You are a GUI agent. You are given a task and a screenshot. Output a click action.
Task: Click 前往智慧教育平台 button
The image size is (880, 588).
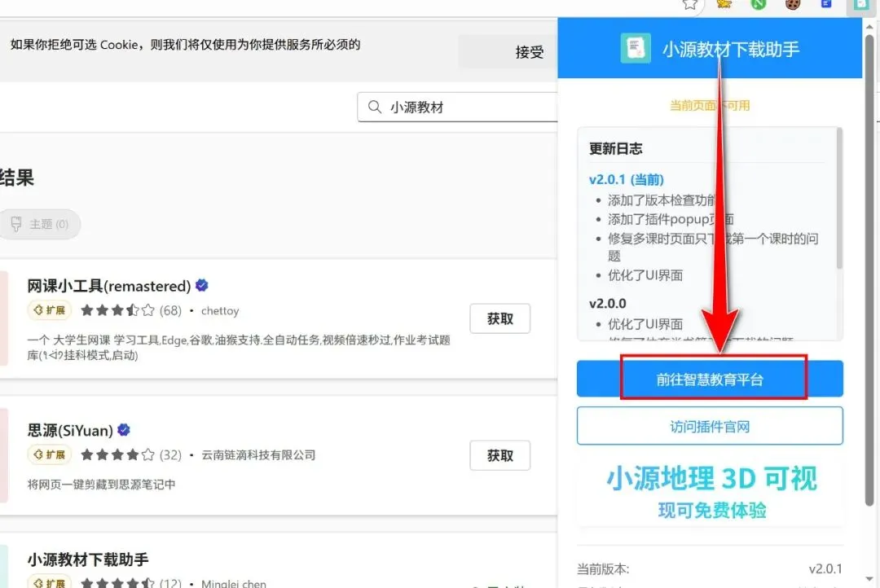point(710,379)
